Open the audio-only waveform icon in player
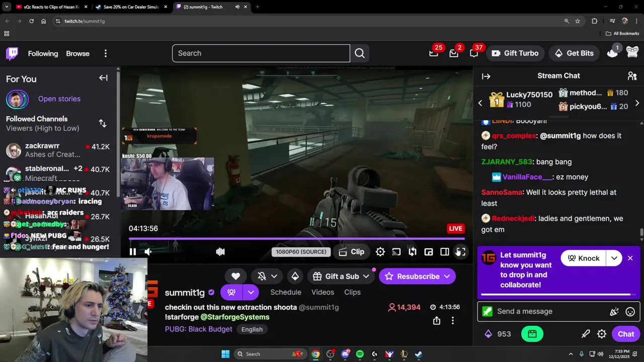644x362 pixels. click(x=220, y=252)
